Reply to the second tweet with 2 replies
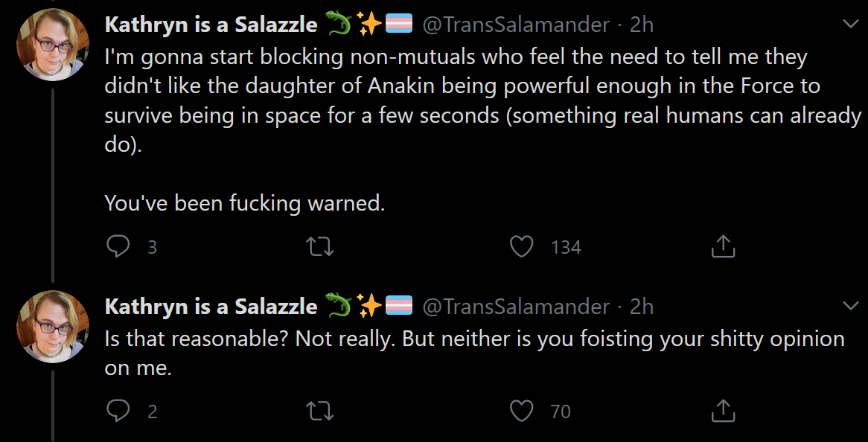 coord(118,411)
